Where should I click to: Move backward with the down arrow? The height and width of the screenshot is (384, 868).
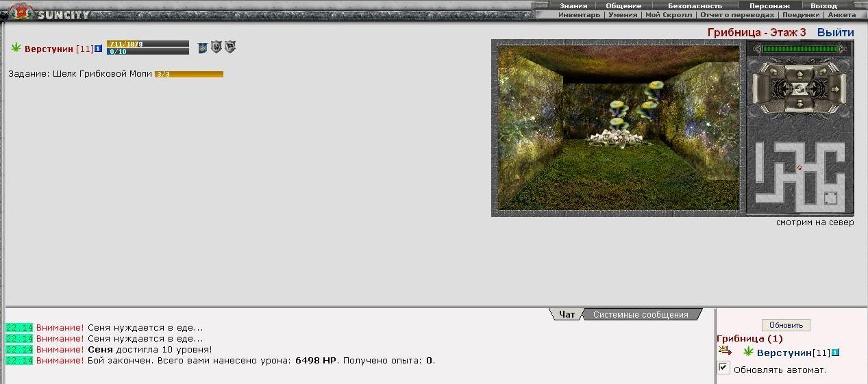(x=799, y=104)
